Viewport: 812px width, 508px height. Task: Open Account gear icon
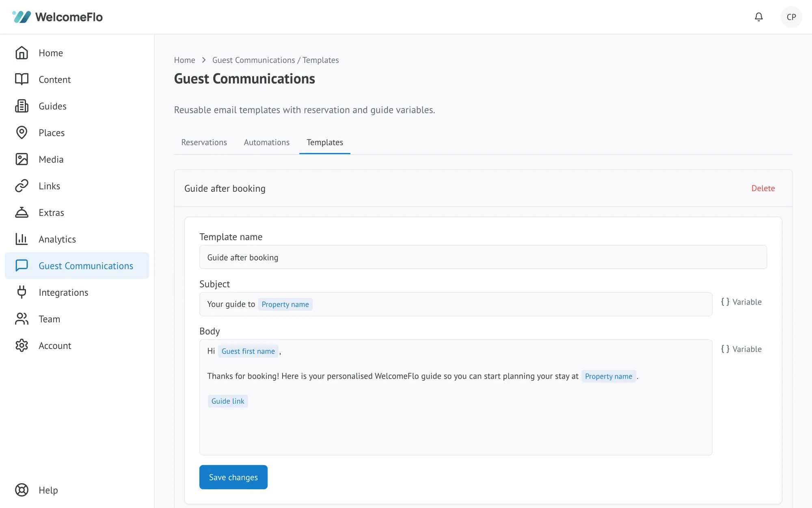22,345
